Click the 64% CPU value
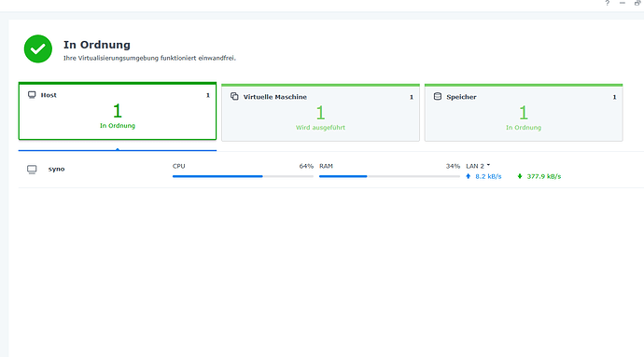Viewport: 644px width, 357px height. (x=306, y=166)
